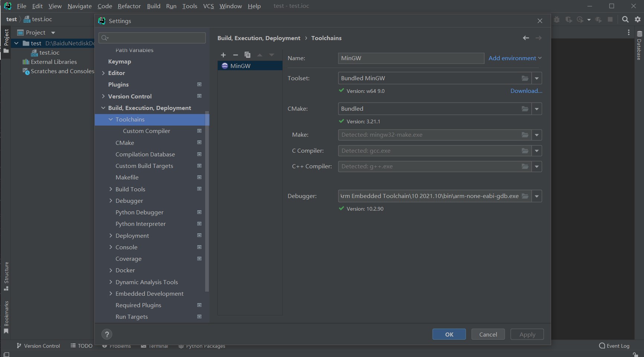Click the Apply button
The height and width of the screenshot is (357, 644).
(527, 334)
